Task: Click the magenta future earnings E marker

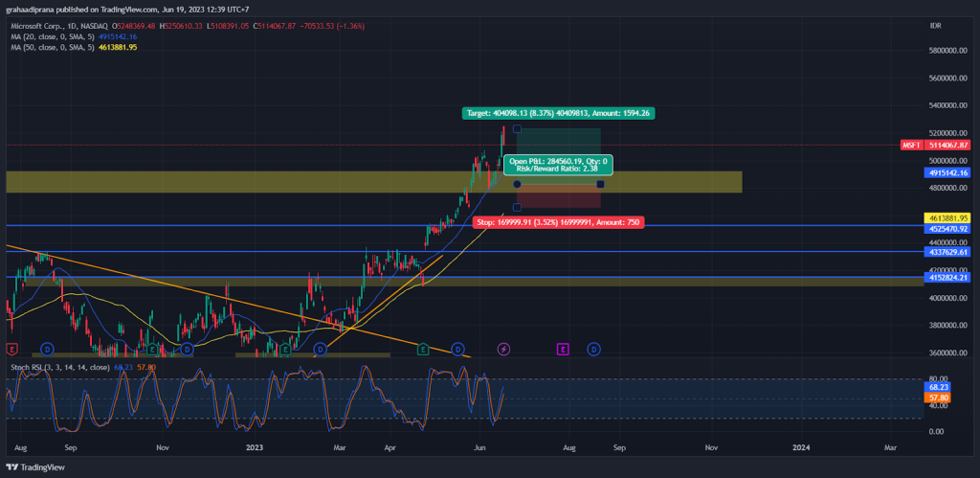Action: coord(563,349)
